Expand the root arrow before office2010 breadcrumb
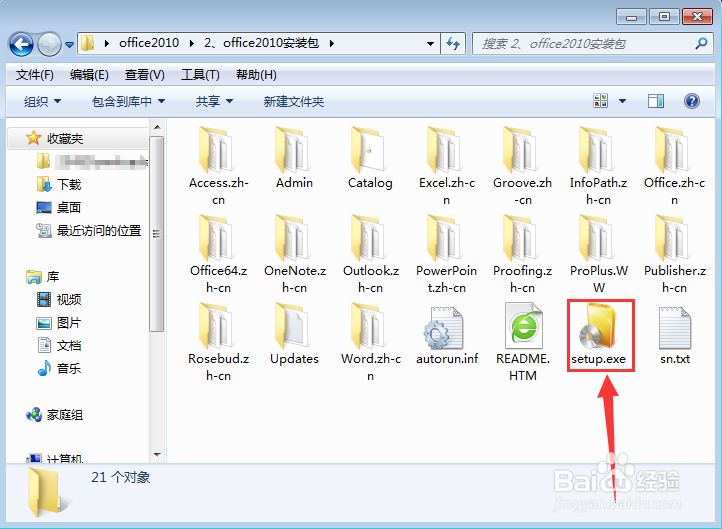This screenshot has width=722, height=529. [x=107, y=43]
